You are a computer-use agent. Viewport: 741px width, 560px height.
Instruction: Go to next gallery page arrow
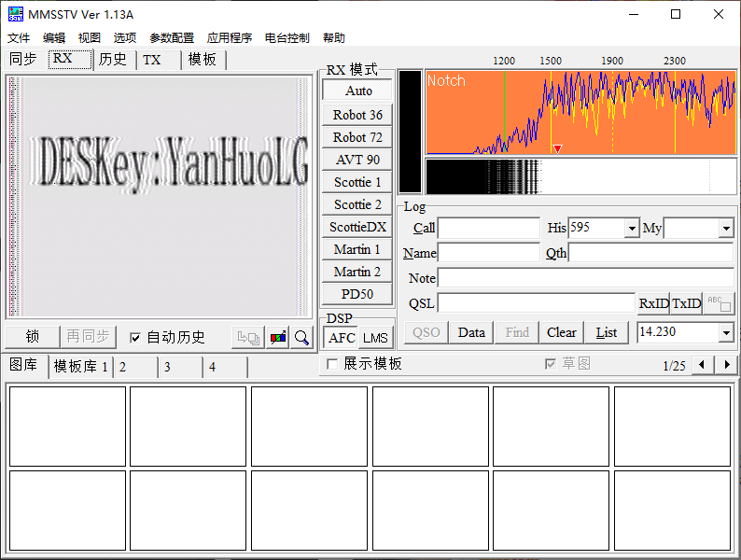tap(726, 364)
